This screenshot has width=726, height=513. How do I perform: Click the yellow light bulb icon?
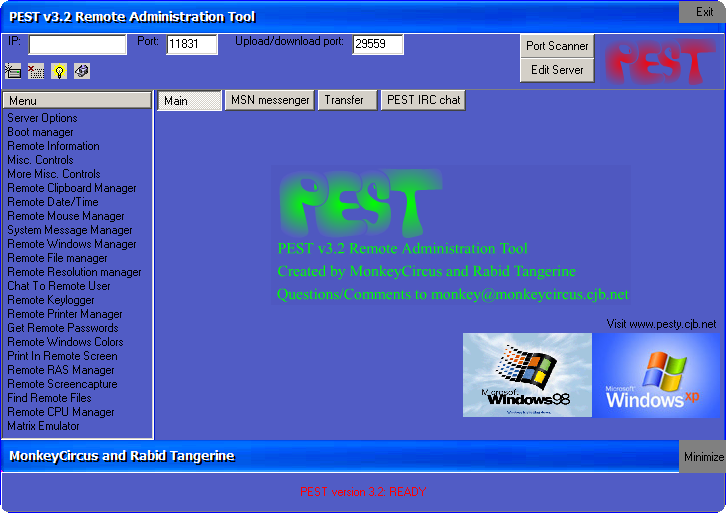point(59,71)
